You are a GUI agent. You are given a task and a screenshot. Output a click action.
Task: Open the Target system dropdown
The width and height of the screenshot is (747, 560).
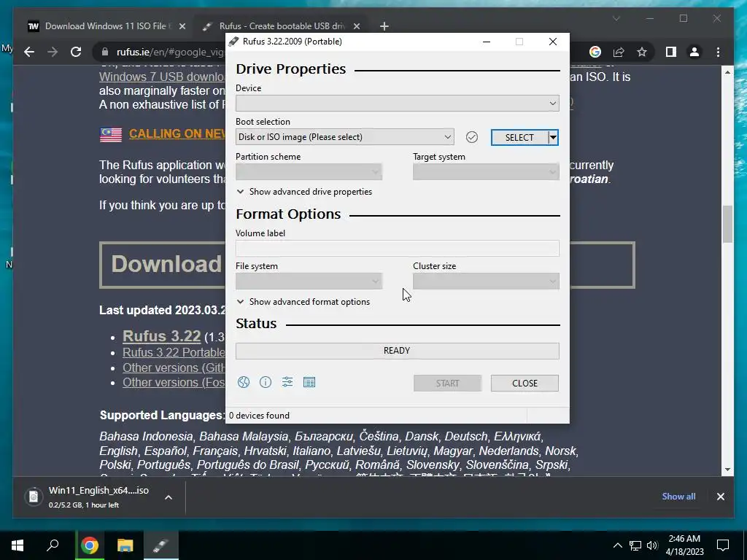tap(486, 172)
